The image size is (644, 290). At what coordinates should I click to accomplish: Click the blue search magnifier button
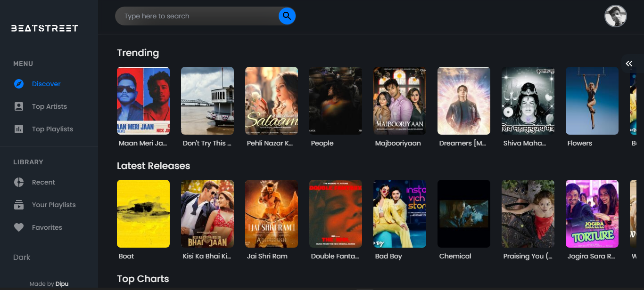[287, 16]
